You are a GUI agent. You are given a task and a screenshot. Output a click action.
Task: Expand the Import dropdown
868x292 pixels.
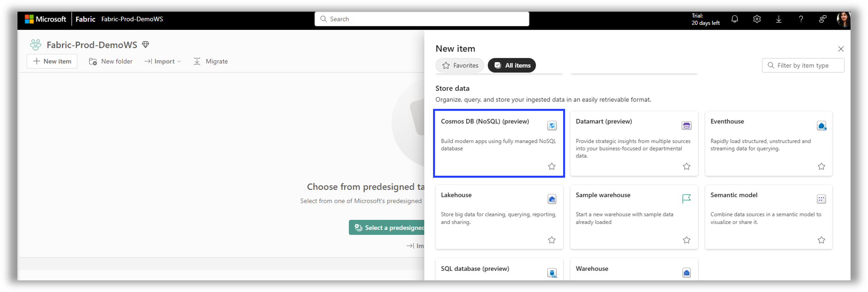coord(163,61)
